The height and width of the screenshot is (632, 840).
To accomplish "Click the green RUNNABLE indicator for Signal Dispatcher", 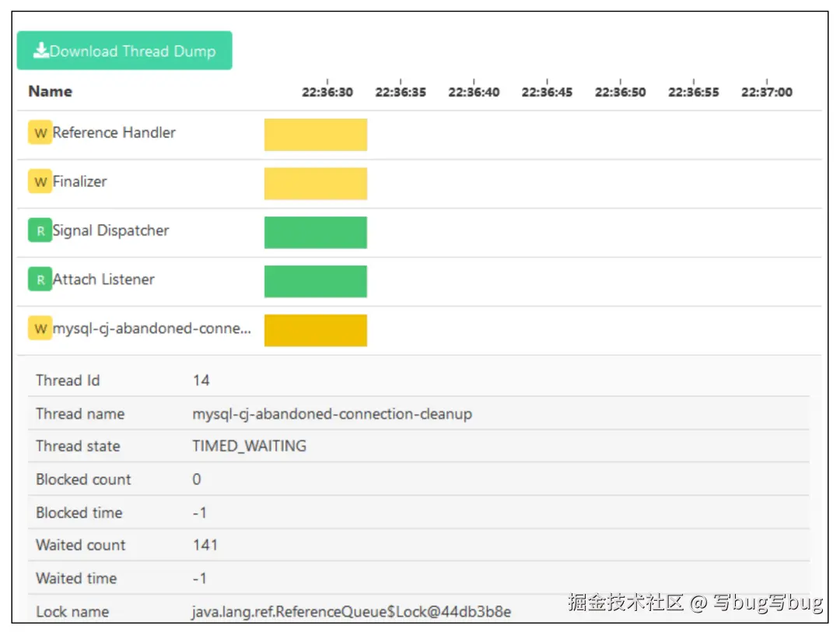I will point(316,232).
